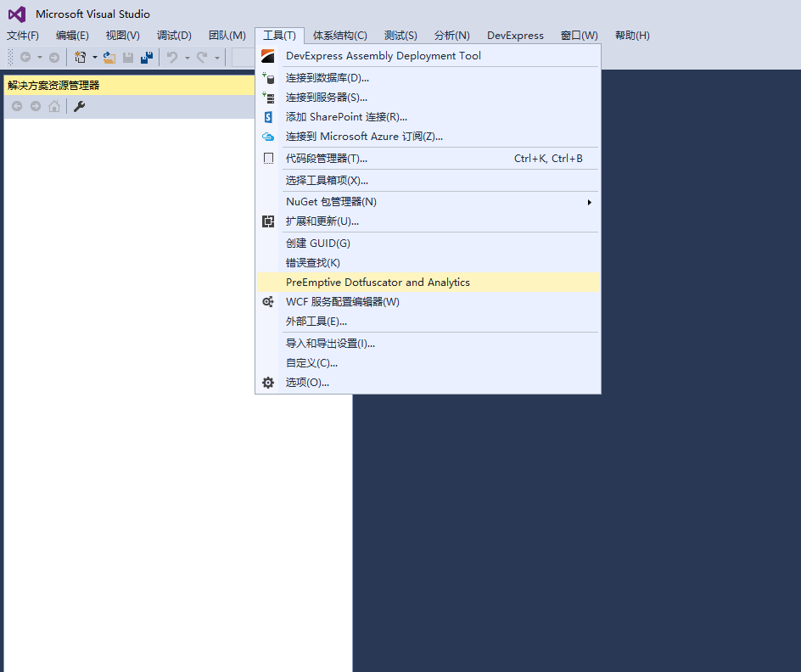
Task: Open the Undo history dropdown arrow
Action: pyautogui.click(x=188, y=57)
